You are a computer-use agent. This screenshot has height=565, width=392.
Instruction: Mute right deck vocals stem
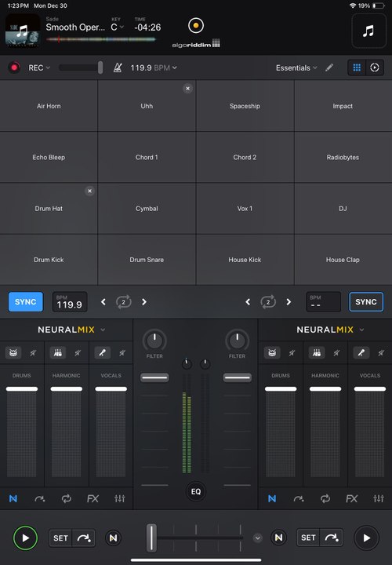(381, 353)
